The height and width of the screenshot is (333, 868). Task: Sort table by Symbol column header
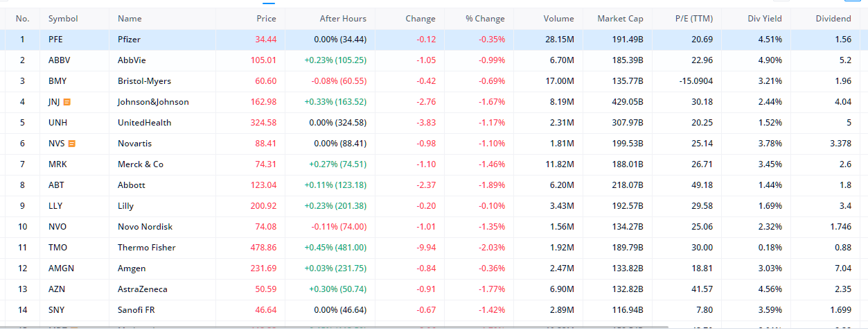click(x=63, y=19)
